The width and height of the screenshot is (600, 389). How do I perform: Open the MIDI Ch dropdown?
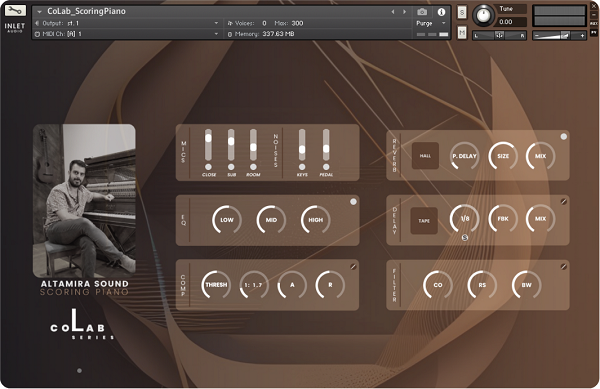(x=126, y=34)
